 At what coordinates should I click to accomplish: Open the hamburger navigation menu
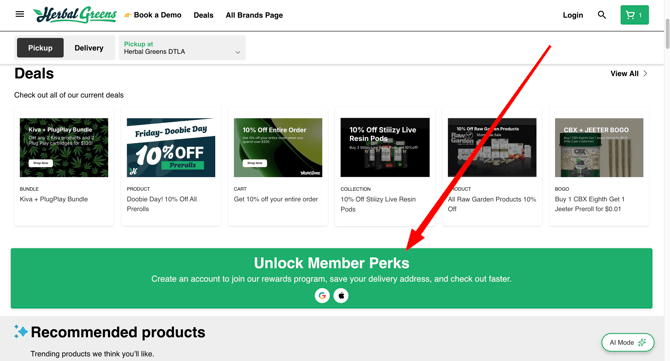pos(20,14)
